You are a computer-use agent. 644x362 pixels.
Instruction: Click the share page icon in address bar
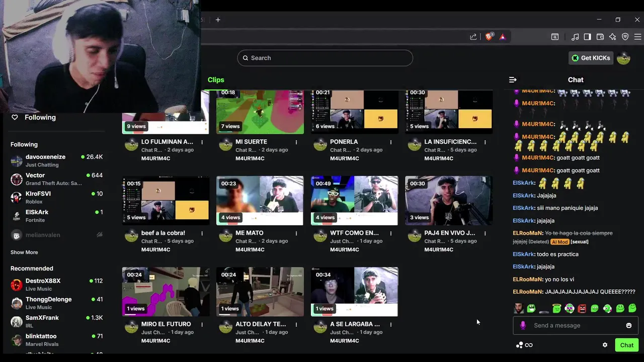[473, 37]
